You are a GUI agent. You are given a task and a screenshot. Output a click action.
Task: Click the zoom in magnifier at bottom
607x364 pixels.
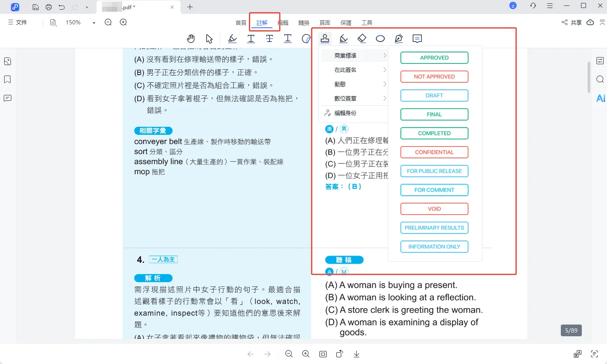click(x=306, y=354)
